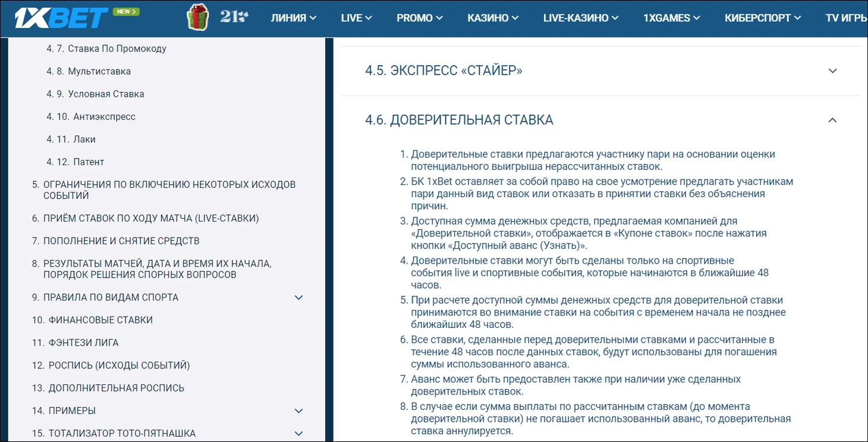Open 4.9 Условная Ставка in sidebar
This screenshot has height=442, width=868.
[95, 94]
